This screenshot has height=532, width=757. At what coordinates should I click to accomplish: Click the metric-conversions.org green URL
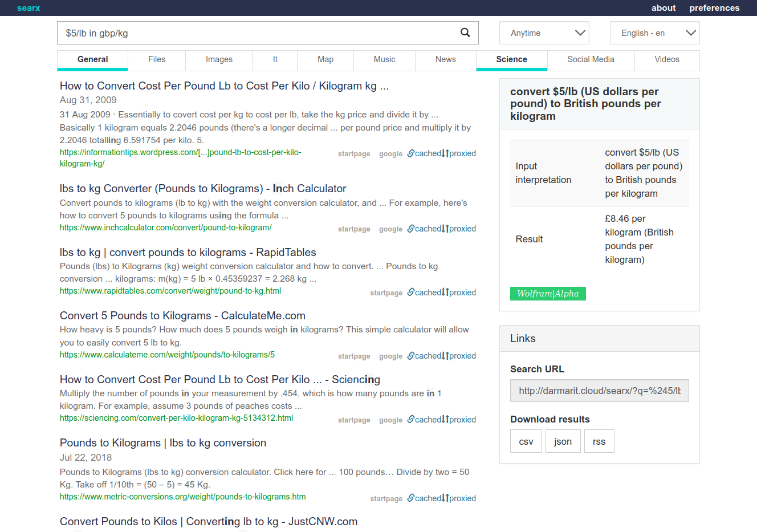pos(182,497)
